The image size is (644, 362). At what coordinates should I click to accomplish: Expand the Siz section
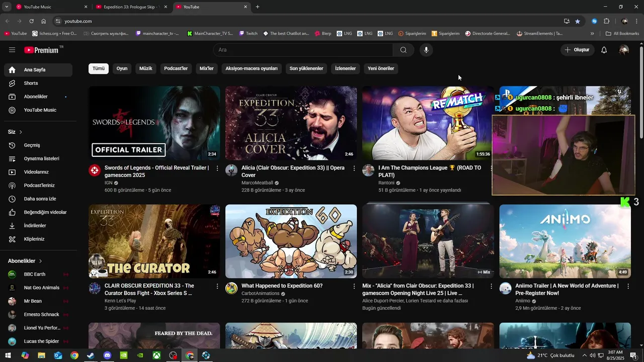pos(15,132)
